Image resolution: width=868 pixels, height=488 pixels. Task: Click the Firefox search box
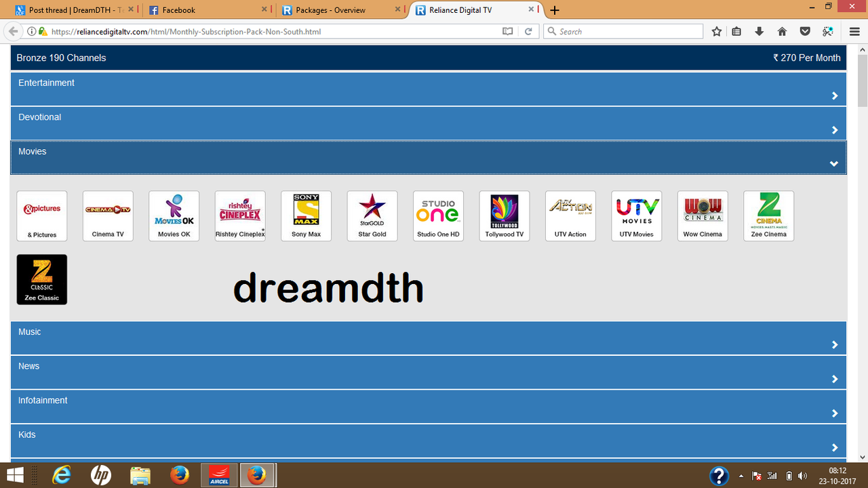pos(623,31)
